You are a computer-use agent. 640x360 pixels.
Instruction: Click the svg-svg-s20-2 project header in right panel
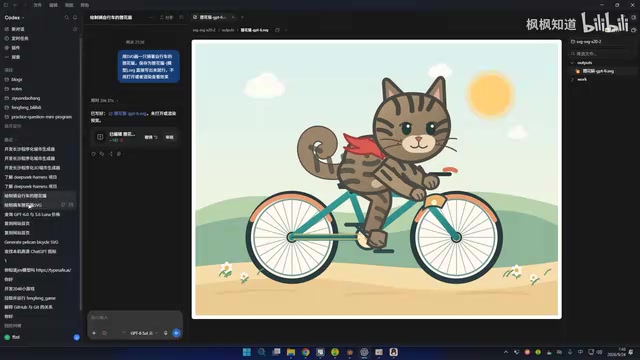click(x=586, y=42)
